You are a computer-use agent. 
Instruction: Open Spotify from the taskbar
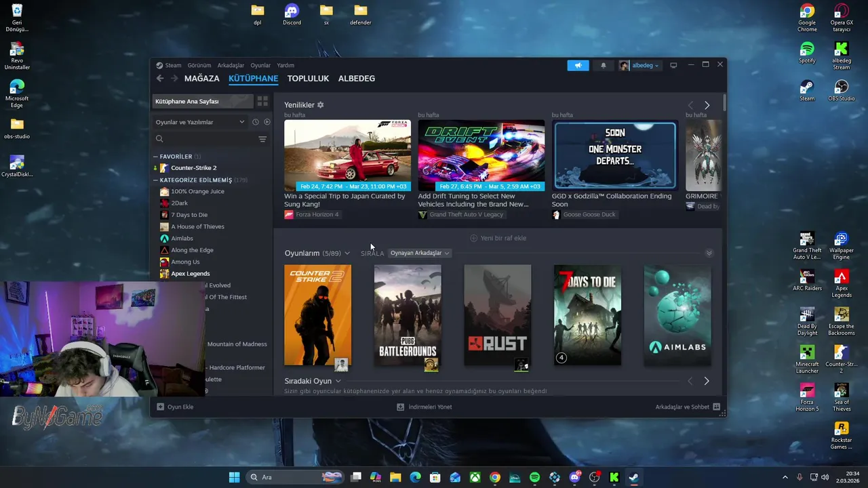tap(534, 477)
